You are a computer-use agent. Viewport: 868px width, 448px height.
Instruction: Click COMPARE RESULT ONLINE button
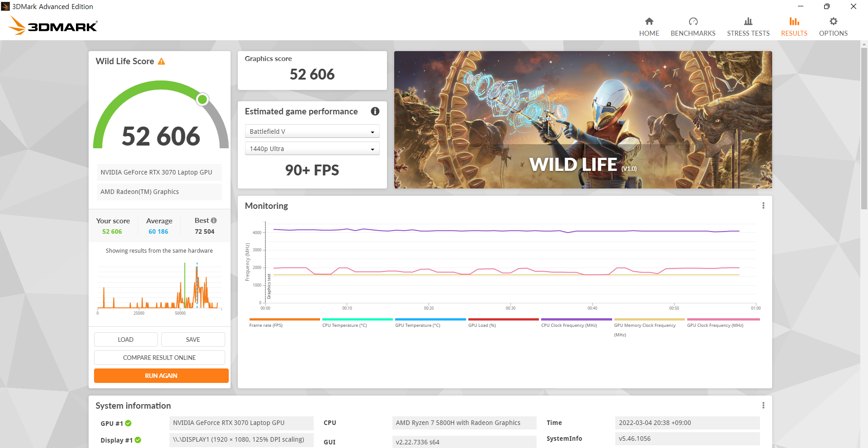click(159, 358)
